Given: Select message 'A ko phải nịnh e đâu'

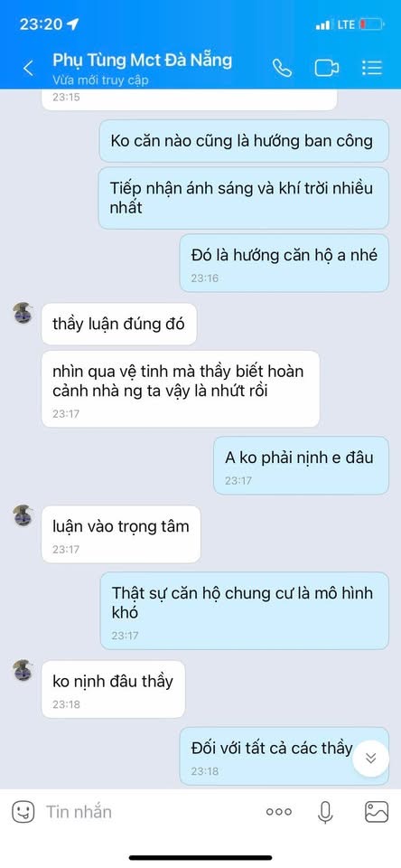Looking at the screenshot, I should [x=301, y=466].
